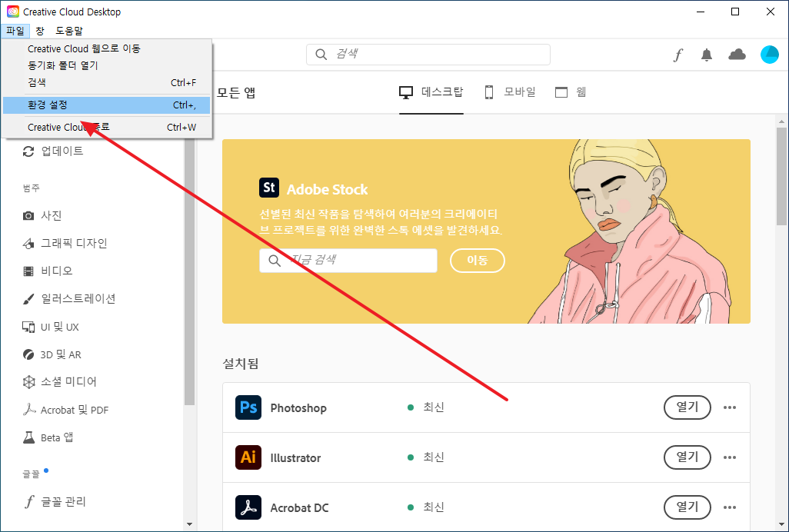Click magnifier icon in Adobe Stock search
Screen dimensions: 789x532
click(275, 261)
